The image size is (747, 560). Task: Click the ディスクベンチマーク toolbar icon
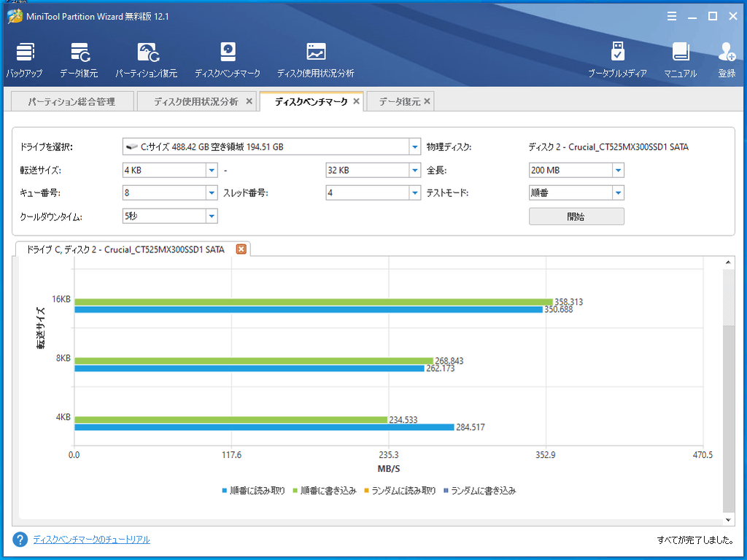coord(228,60)
